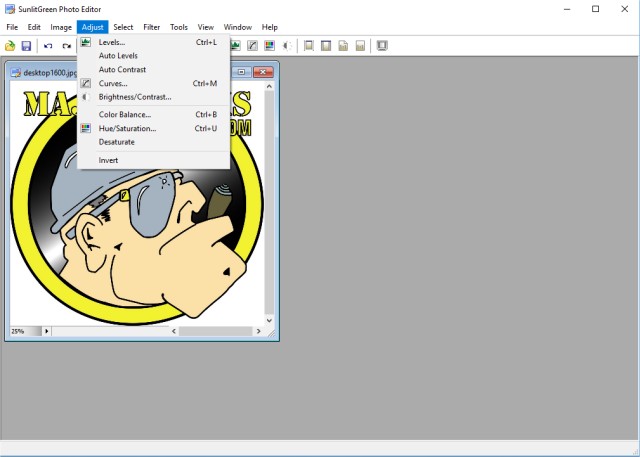Maximize the desktop1600.jpg image window
The image size is (640, 457).
[241, 73]
